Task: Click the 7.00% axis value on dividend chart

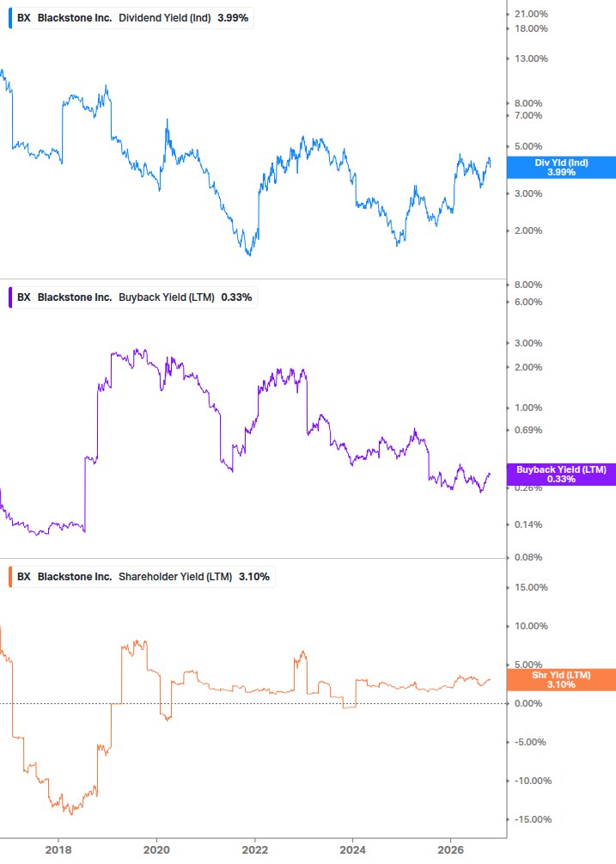Action: click(x=528, y=115)
